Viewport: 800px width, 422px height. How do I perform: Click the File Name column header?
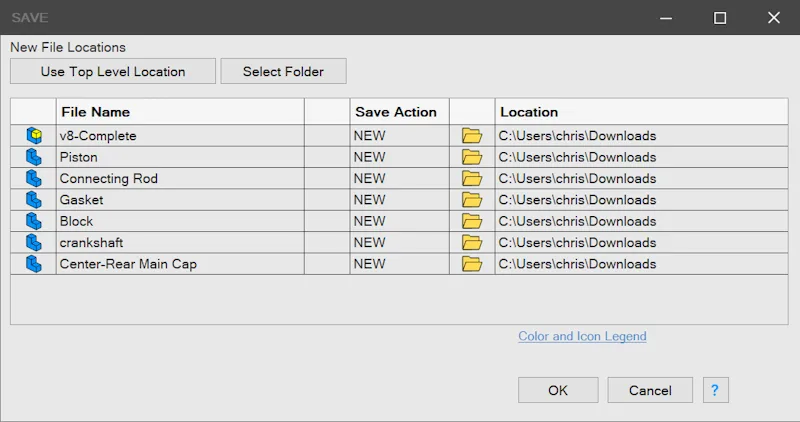[x=180, y=112]
